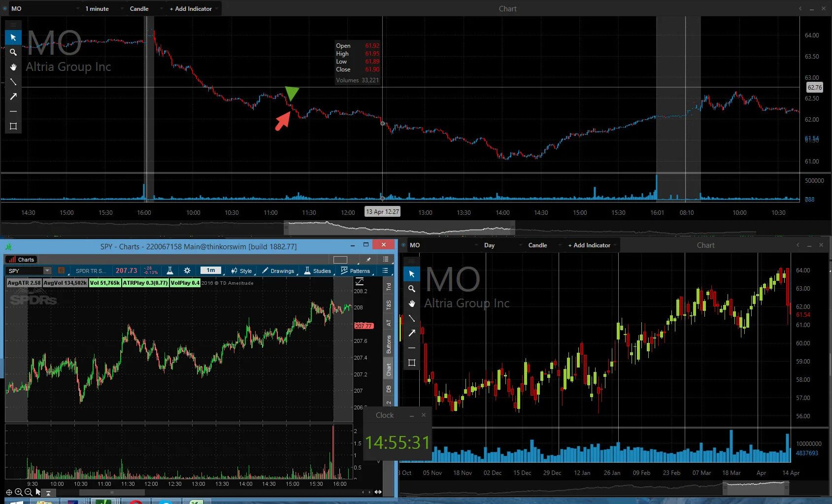Zoom in using the SPY chart plus magnifier
The image size is (832, 504).
click(x=19, y=492)
